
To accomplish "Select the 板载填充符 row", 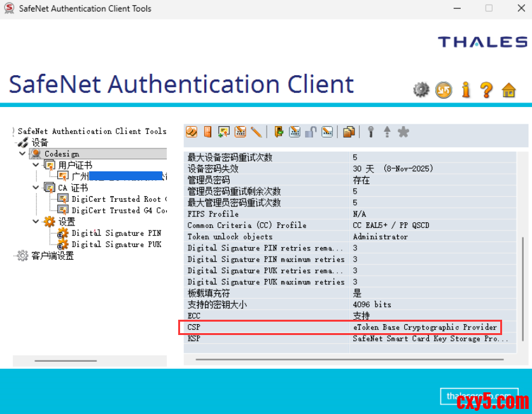I will pyautogui.click(x=350, y=293).
